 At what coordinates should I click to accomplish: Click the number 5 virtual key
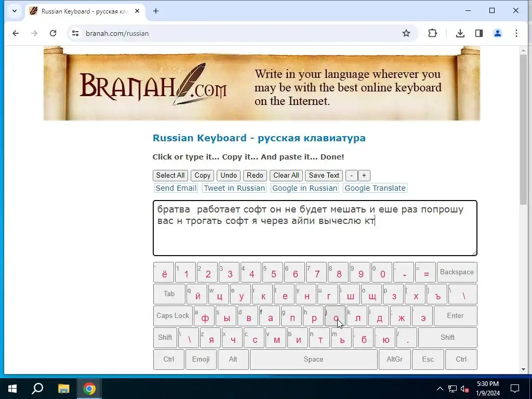(273, 272)
